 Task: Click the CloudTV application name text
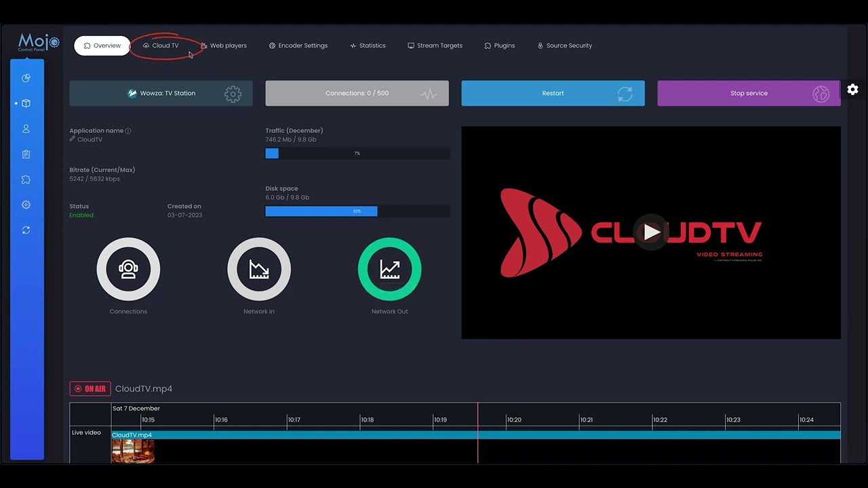point(90,140)
